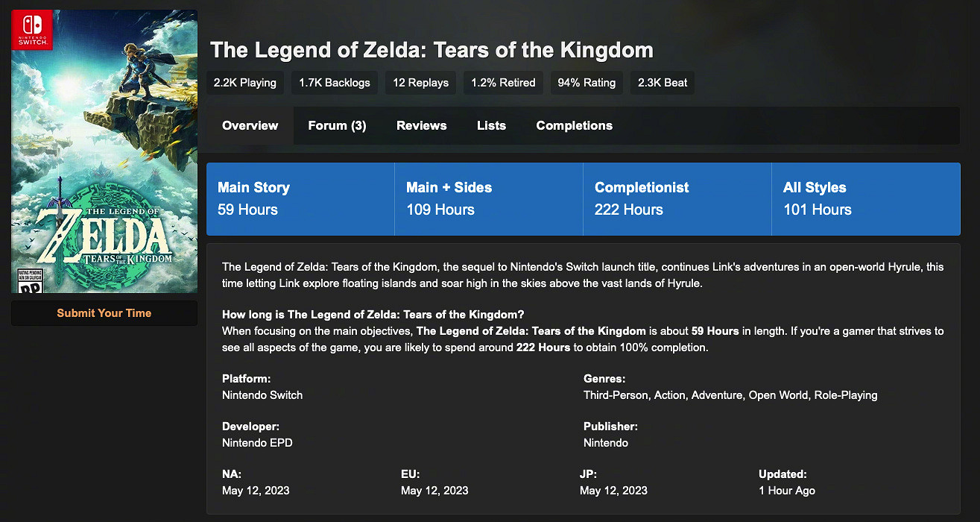Open the 12 Replays badge
Image resolution: width=980 pixels, height=522 pixels.
pyautogui.click(x=421, y=83)
